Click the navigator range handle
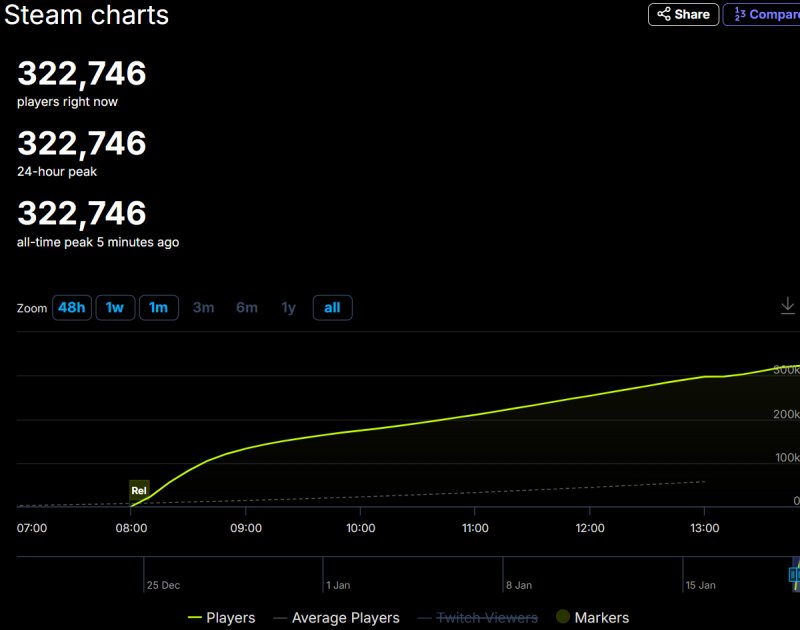Image resolution: width=800 pixels, height=630 pixels. [794, 575]
